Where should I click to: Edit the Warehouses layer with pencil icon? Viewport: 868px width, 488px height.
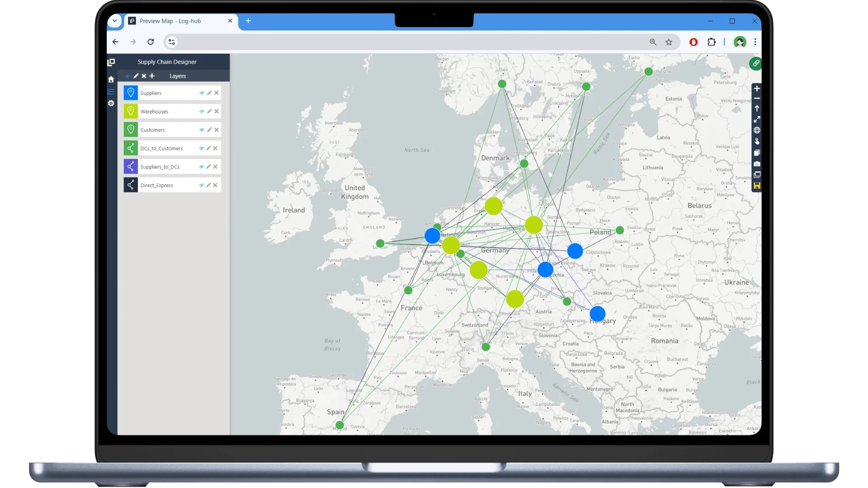coord(209,111)
